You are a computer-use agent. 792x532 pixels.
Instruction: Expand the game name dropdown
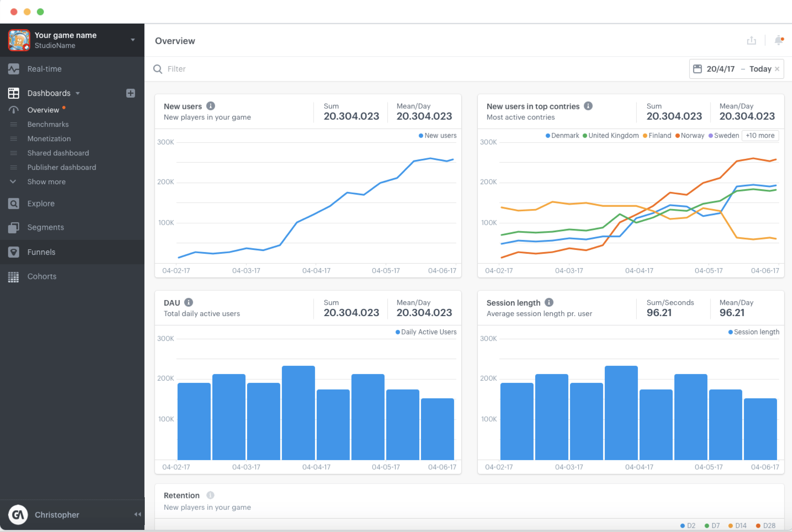[x=133, y=40]
